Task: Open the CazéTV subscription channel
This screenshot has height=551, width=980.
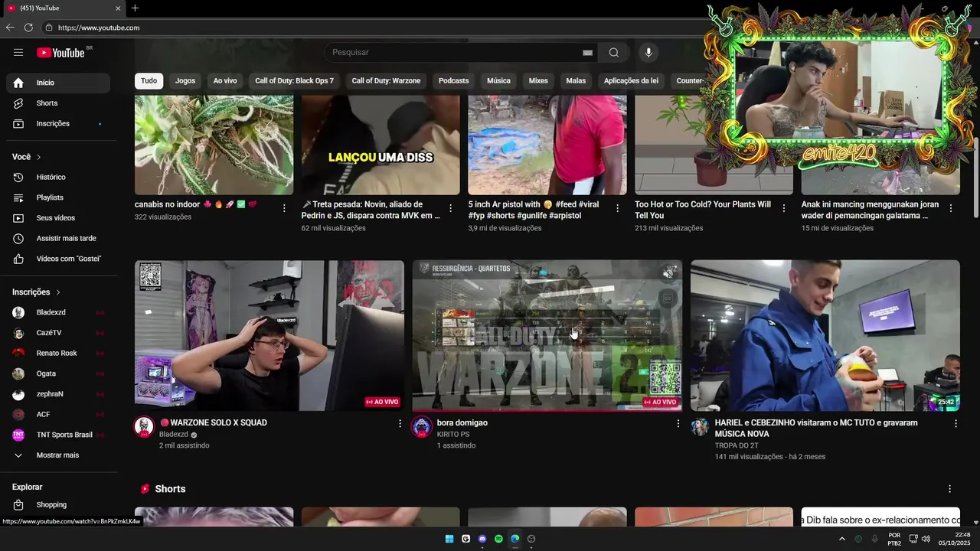Action: [x=58, y=333]
